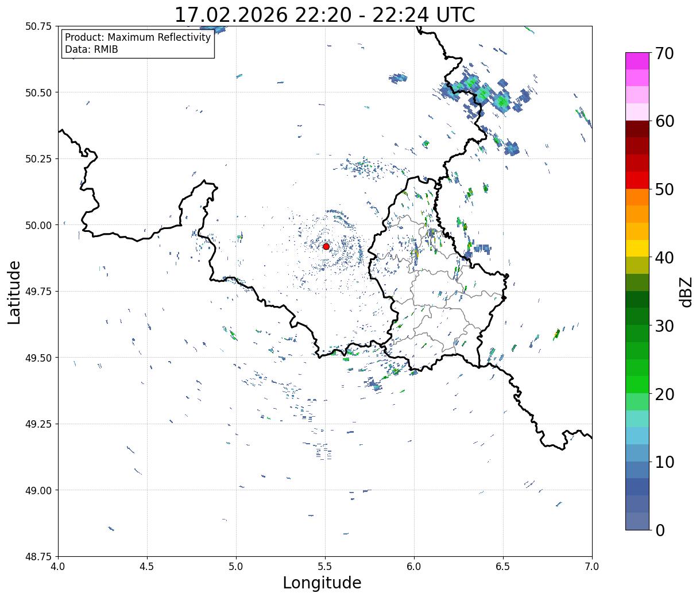Click the 'Product: Maximum Reflectivity' text
Screen dimensions: 700x597
pyautogui.click(x=138, y=37)
